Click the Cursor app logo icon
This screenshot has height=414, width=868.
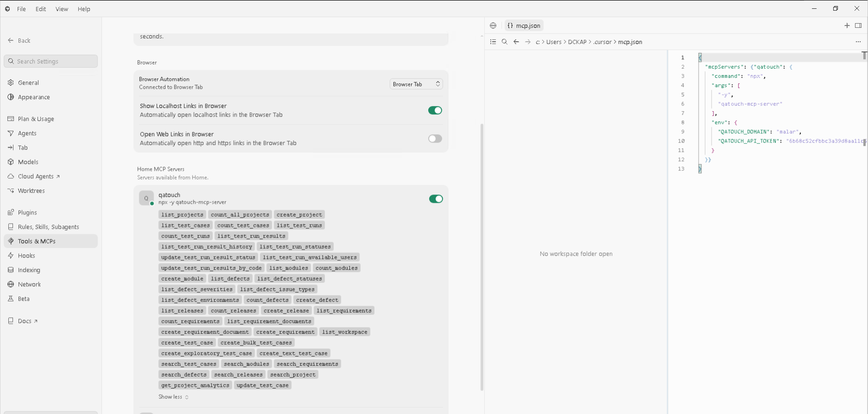[7, 9]
